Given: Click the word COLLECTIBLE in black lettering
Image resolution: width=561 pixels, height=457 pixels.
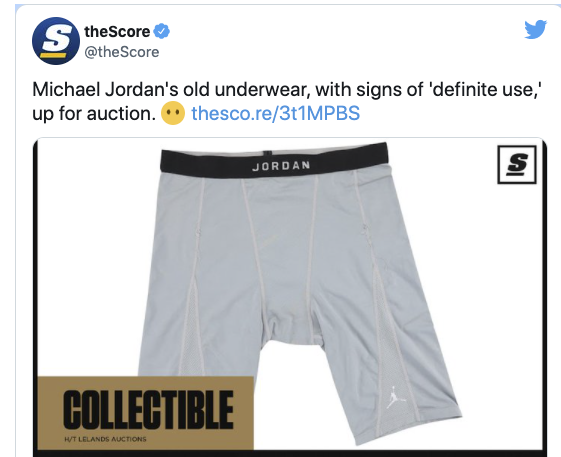Looking at the screenshot, I should pos(148,409).
